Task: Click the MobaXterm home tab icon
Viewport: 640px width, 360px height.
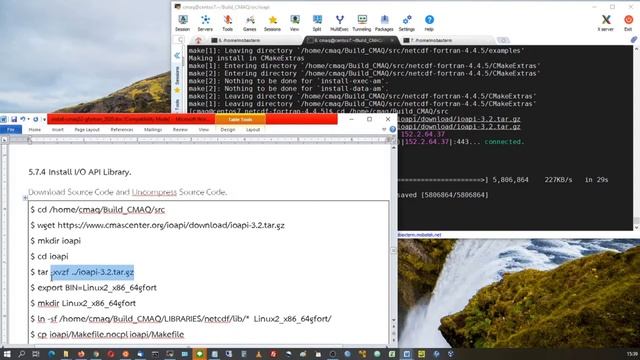Action: point(198,40)
